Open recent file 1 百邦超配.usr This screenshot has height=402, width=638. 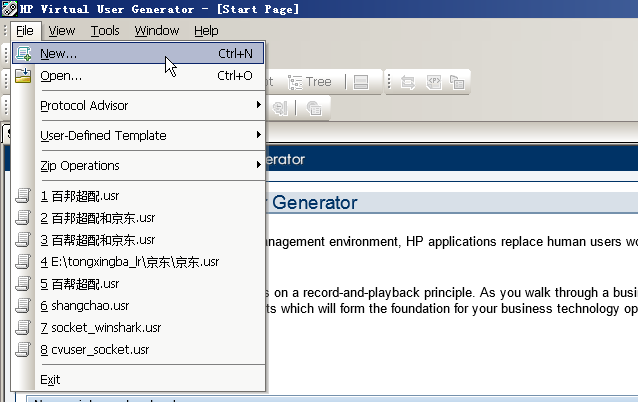point(138,196)
